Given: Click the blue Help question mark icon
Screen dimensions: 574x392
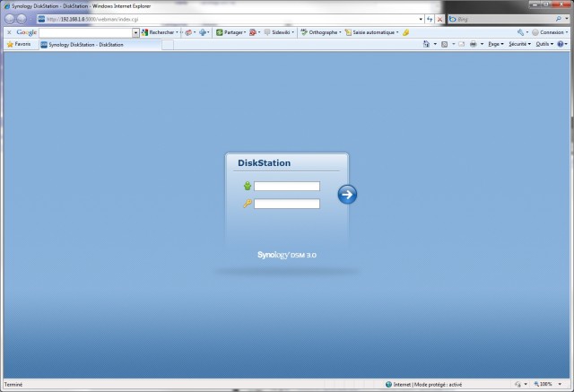Looking at the screenshot, I should click(560, 44).
